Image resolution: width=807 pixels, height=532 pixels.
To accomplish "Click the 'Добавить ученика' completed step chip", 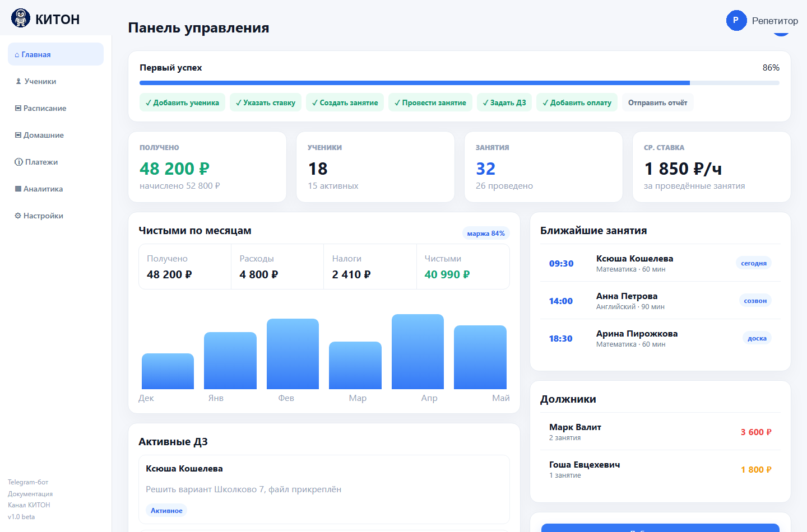I will pos(182,102).
